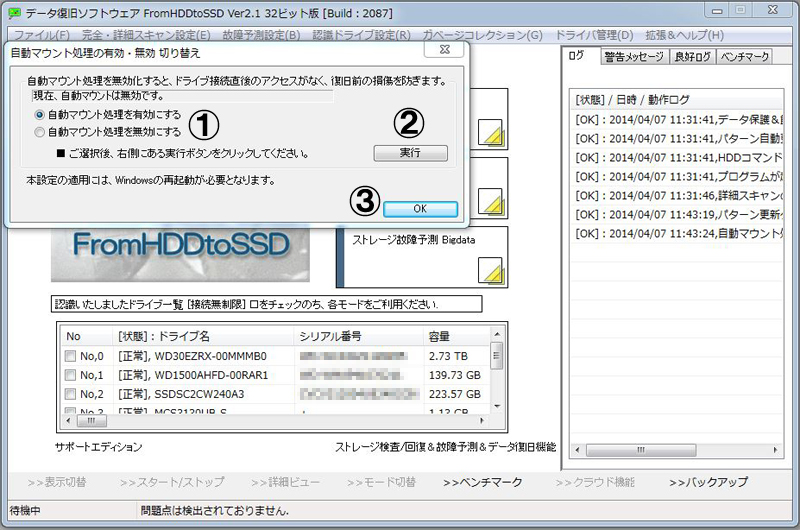Switch to the 良好ログ tab
The width and height of the screenshot is (800, 530).
[692, 57]
